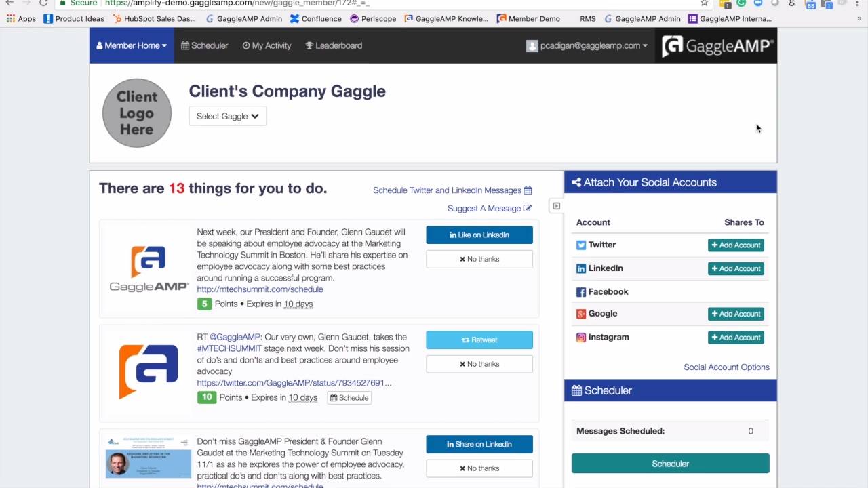Click the orange-blue icon thumbnail in retweet message
The width and height of the screenshot is (868, 488).
coord(149,371)
